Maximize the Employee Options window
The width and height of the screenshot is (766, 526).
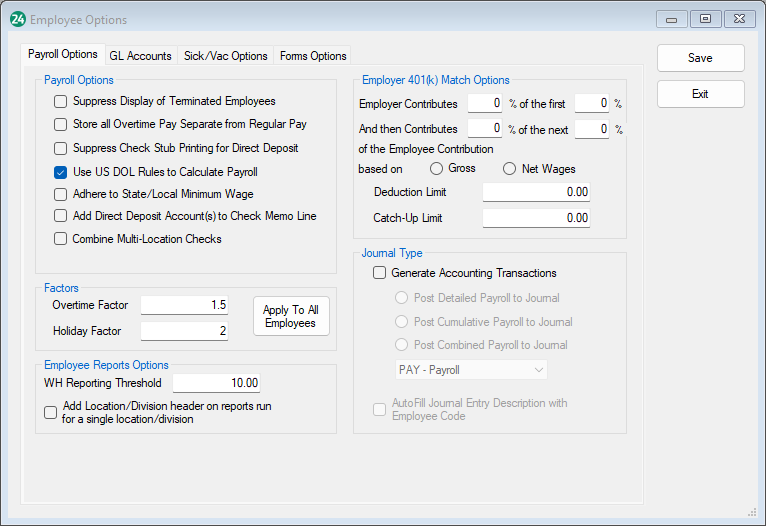pyautogui.click(x=705, y=19)
